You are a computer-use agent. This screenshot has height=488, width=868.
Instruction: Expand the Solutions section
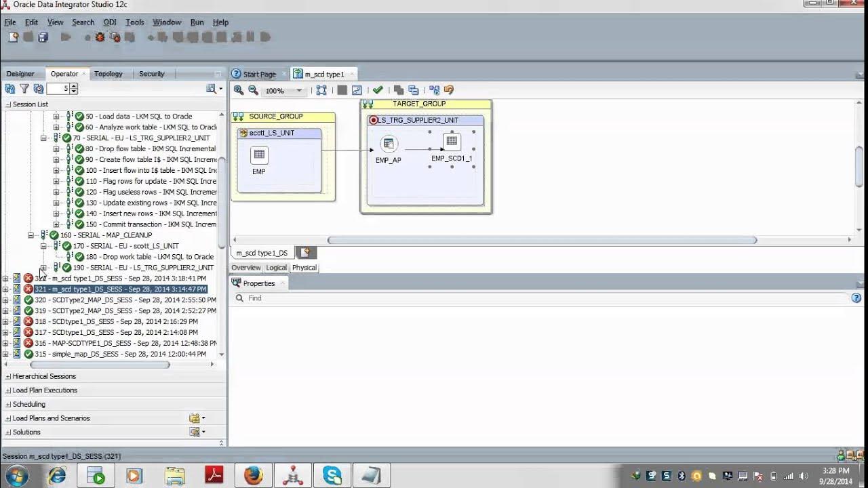8,432
